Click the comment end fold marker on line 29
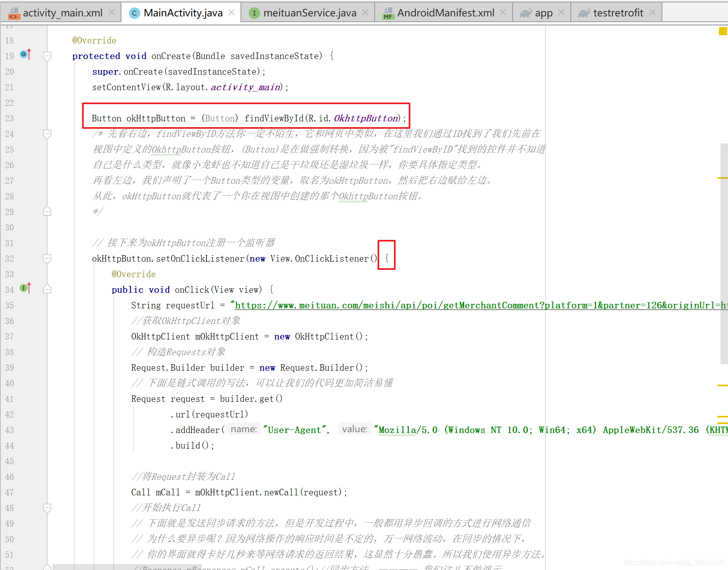Screen dimensions: 728x570 coord(47,212)
